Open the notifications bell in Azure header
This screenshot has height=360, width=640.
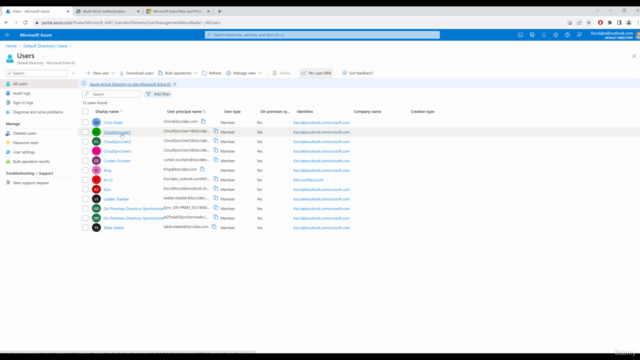coord(544,35)
